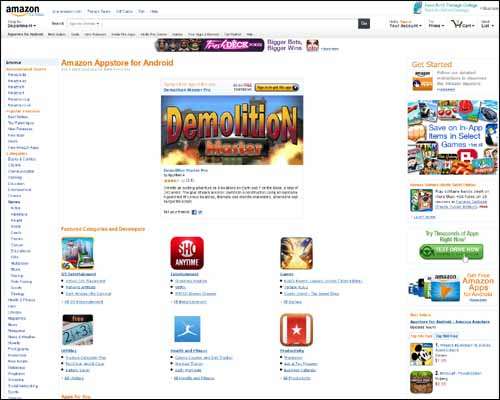Expand the Your Account dropdown
The image size is (500, 400).
[x=405, y=24]
